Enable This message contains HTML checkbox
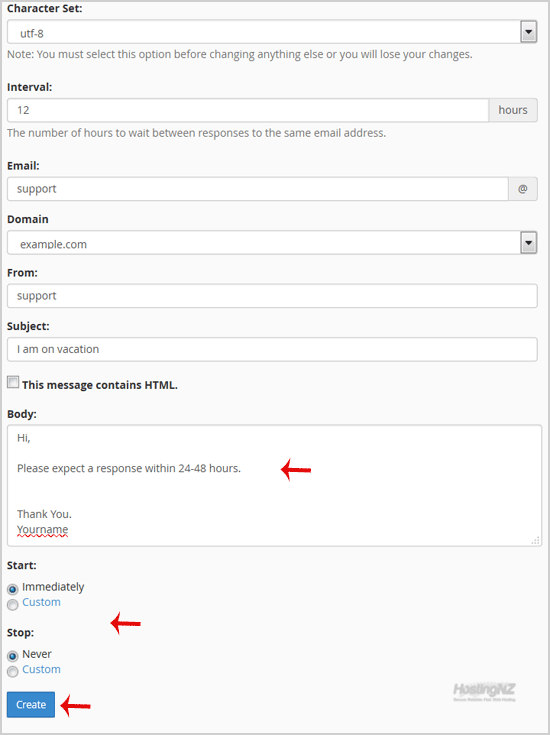This screenshot has width=550, height=735. click(13, 382)
